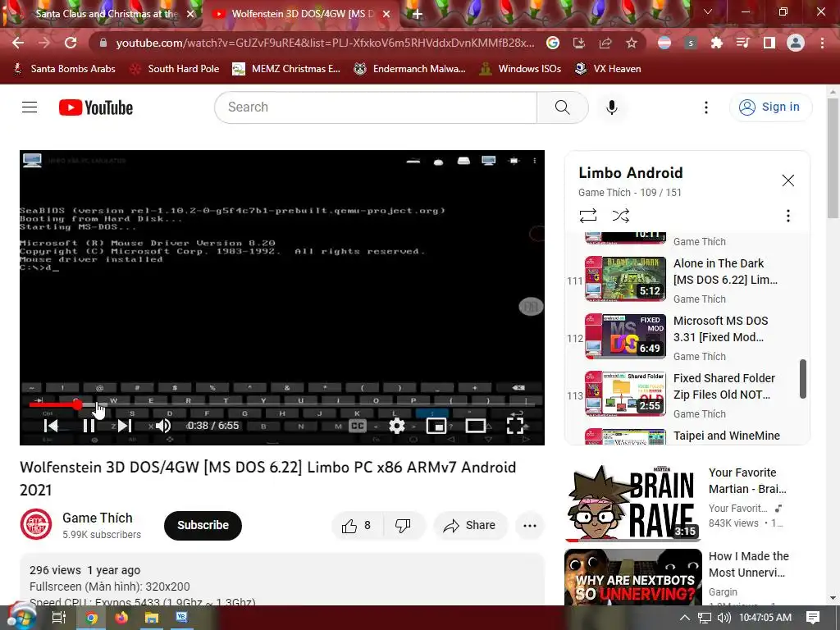The image size is (840, 630).
Task: Open Game Thích channel avatar
Action: pyautogui.click(x=36, y=524)
